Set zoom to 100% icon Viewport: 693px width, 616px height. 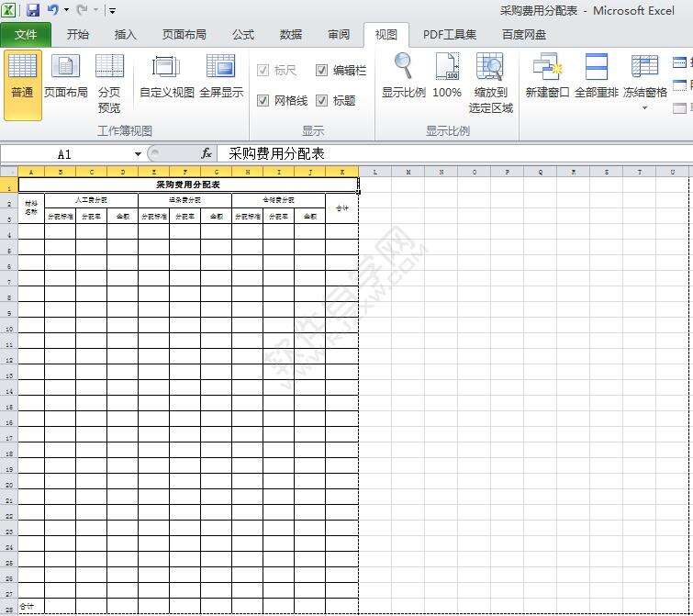tap(447, 75)
